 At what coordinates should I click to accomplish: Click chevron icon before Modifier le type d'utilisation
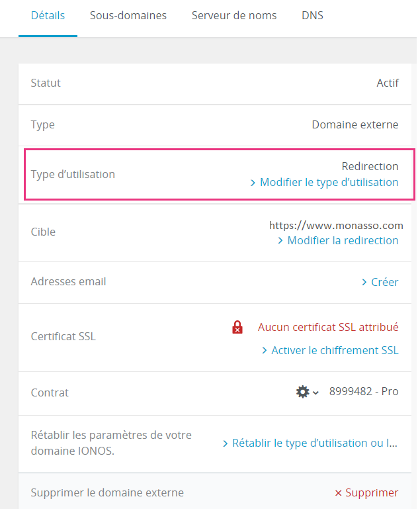tap(253, 183)
